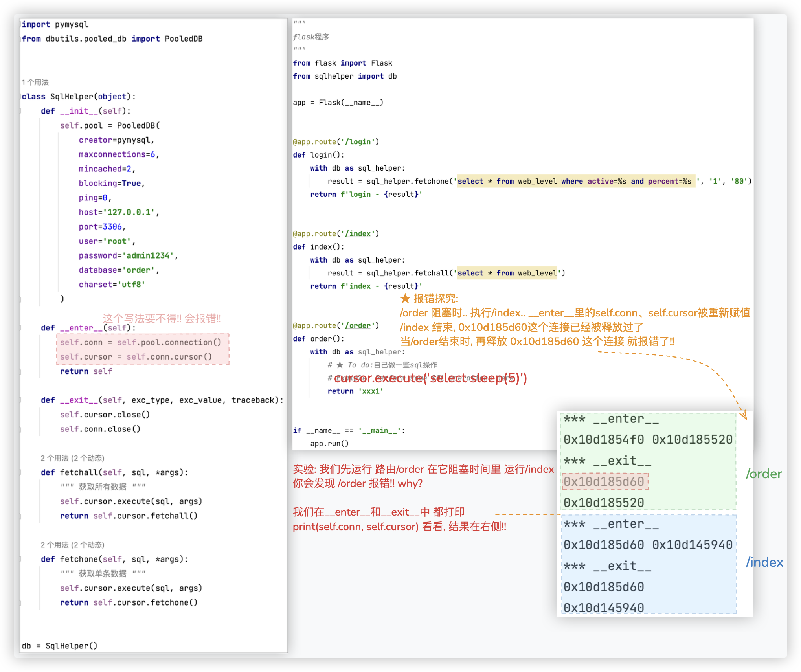Click the 'db = SqlHelper()' line
The width and height of the screenshot is (801, 672).
pos(60,646)
